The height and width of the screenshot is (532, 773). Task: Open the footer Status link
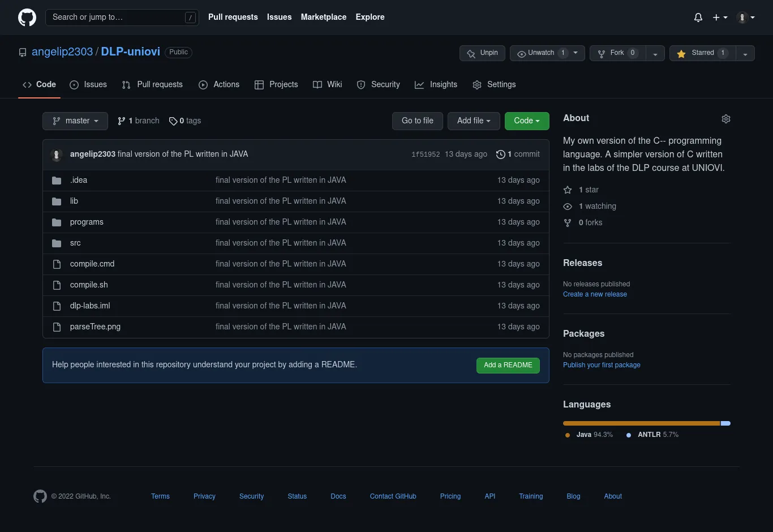coord(297,496)
